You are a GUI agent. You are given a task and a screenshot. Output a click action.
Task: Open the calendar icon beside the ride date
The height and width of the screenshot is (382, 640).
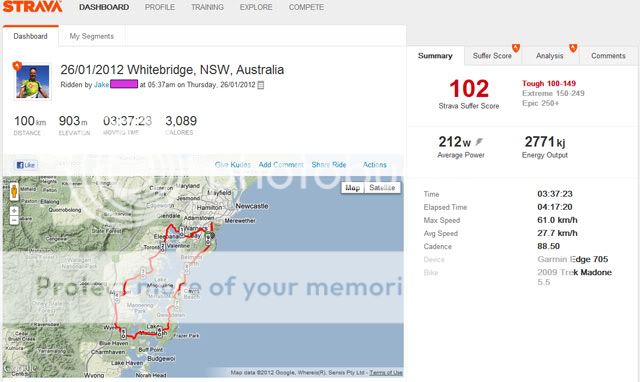coord(261,85)
